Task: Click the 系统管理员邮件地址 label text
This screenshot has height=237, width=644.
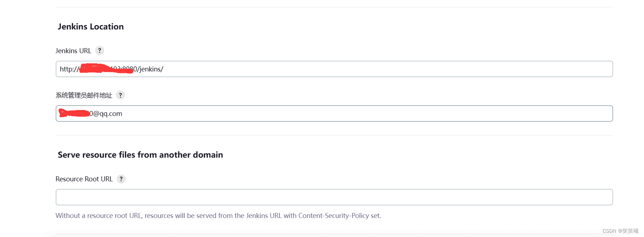Action: coord(84,95)
